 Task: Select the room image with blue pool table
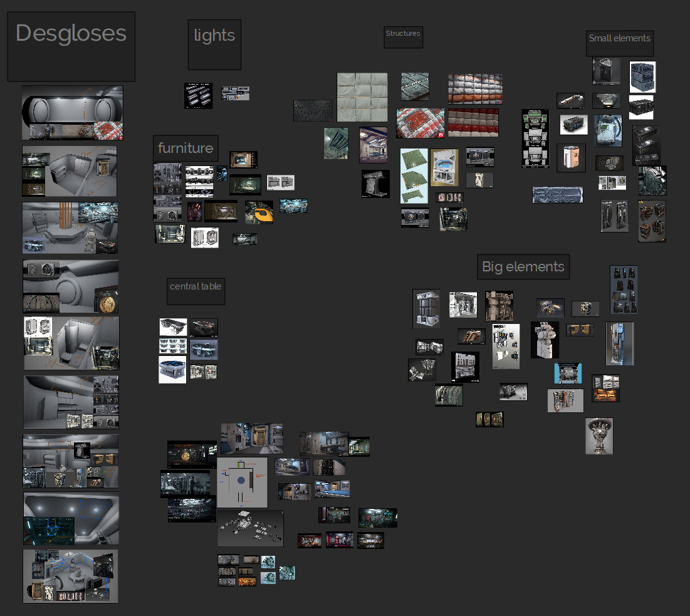tap(333, 489)
